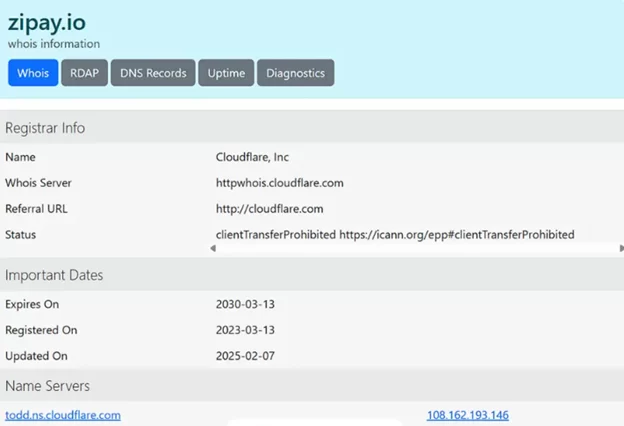Click the 'Expires On' field label
624x426 pixels.
(32, 304)
